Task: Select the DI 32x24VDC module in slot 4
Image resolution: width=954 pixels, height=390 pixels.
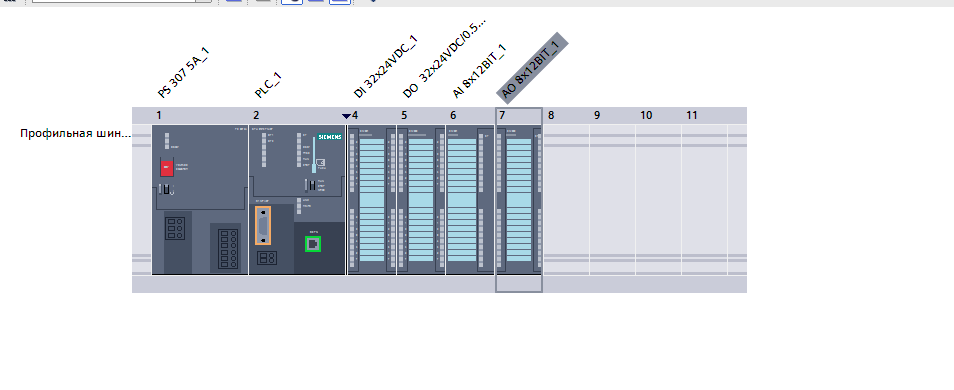Action: 372,200
